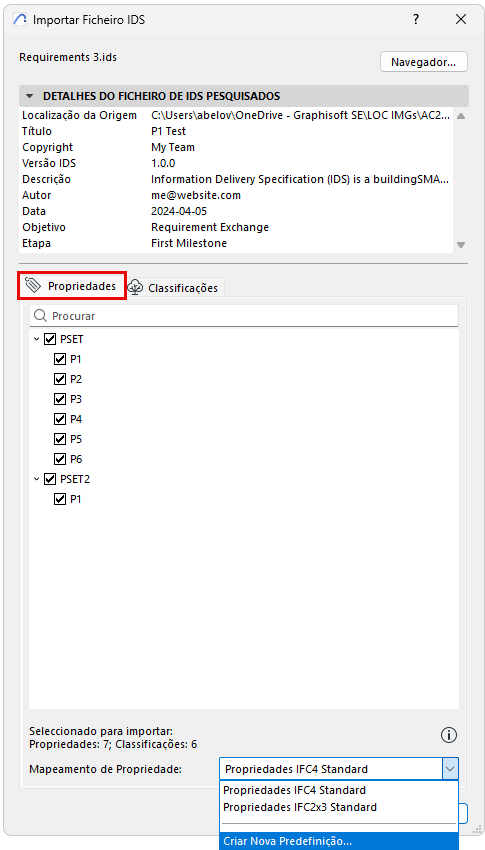Click the details list scroll up arrow
485x850 pixels.
click(x=461, y=116)
